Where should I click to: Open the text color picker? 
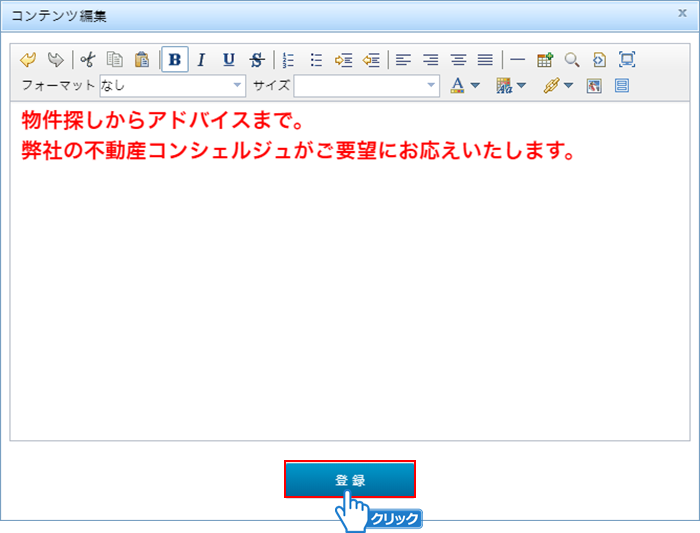click(x=458, y=86)
